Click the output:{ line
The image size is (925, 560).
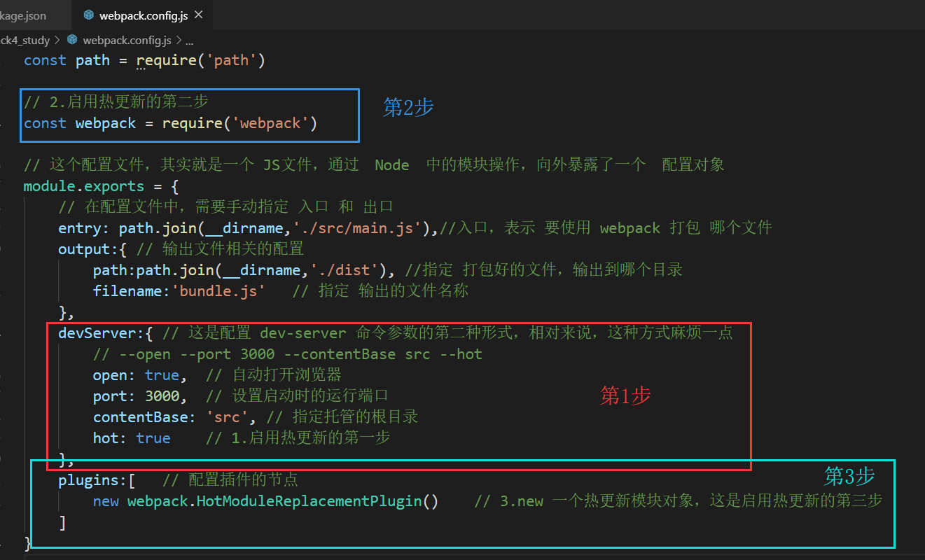tap(93, 249)
